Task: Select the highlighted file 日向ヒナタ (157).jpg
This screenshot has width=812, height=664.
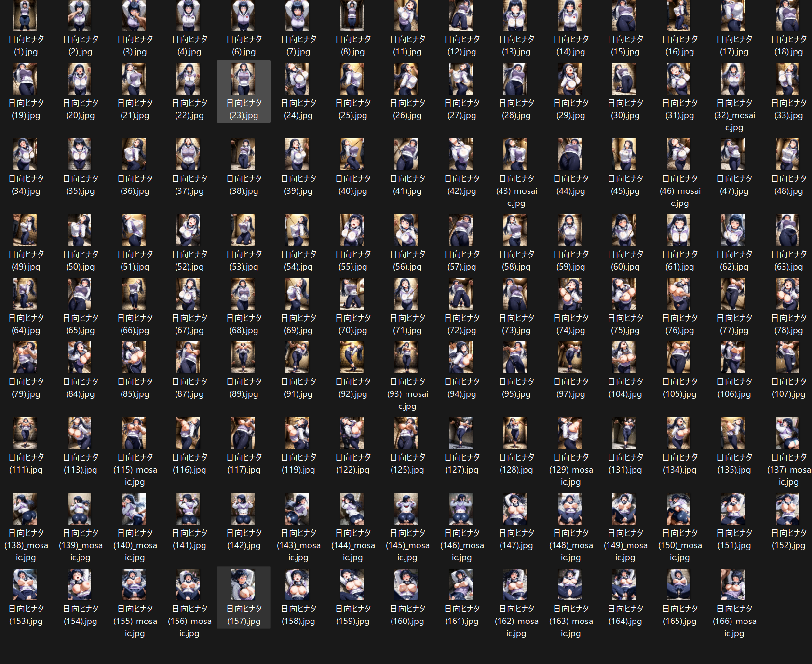Action: [x=244, y=597]
